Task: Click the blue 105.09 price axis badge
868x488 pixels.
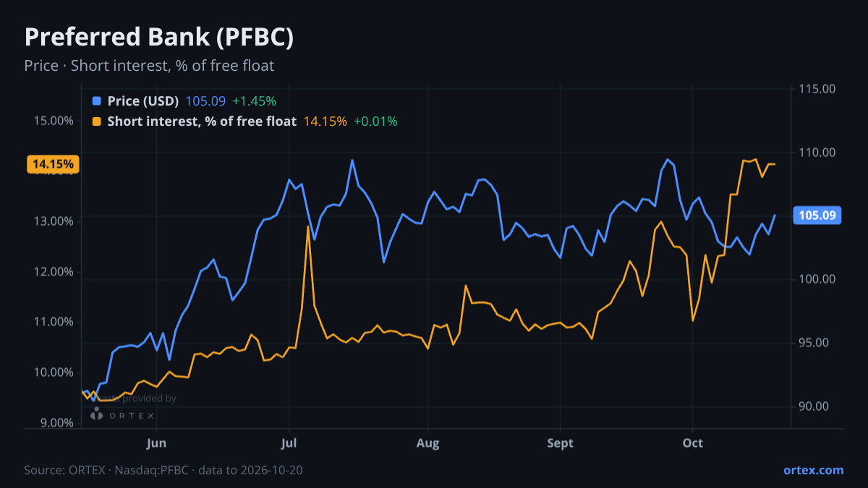Action: 817,215
